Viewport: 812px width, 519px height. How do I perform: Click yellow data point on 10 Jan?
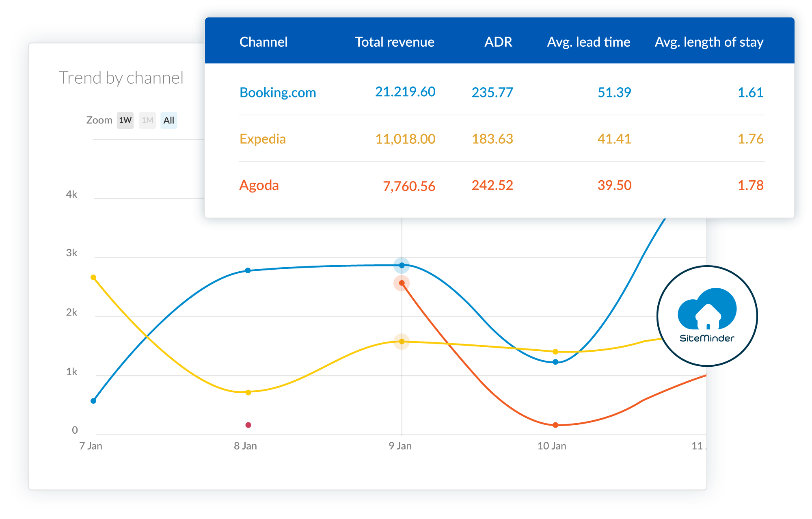point(555,352)
